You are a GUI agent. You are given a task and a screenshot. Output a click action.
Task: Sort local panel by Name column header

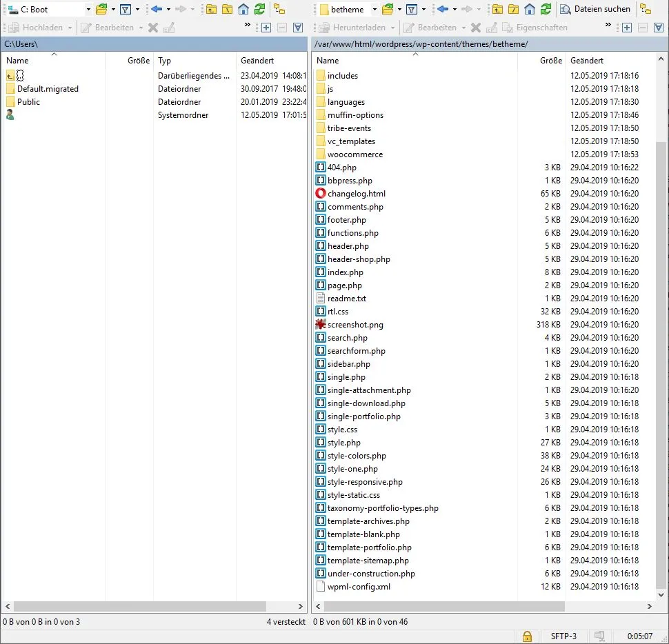(53, 61)
